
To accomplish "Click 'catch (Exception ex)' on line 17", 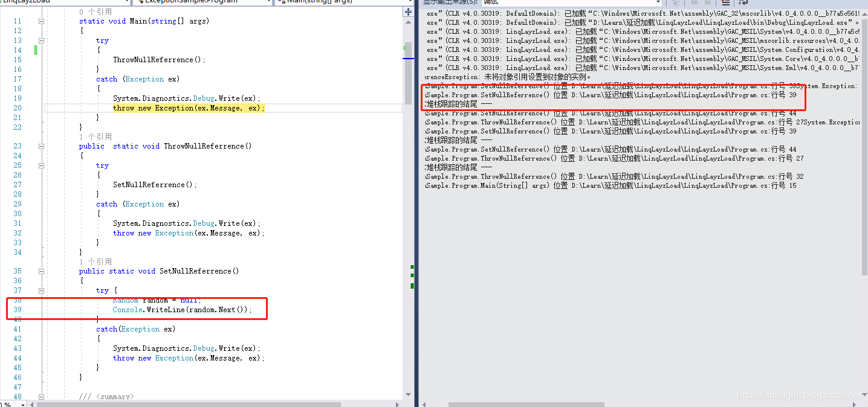I will coord(138,79).
